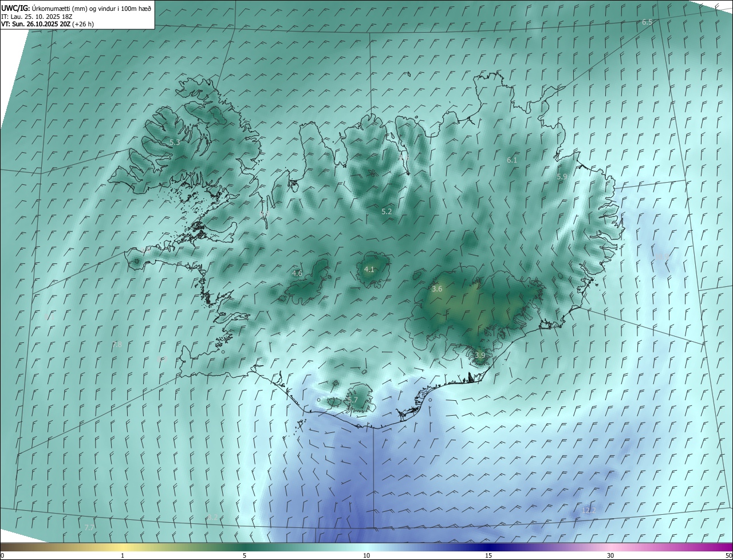Click the 12.2 value over the sea
The height and width of the screenshot is (560, 733).
click(x=589, y=510)
